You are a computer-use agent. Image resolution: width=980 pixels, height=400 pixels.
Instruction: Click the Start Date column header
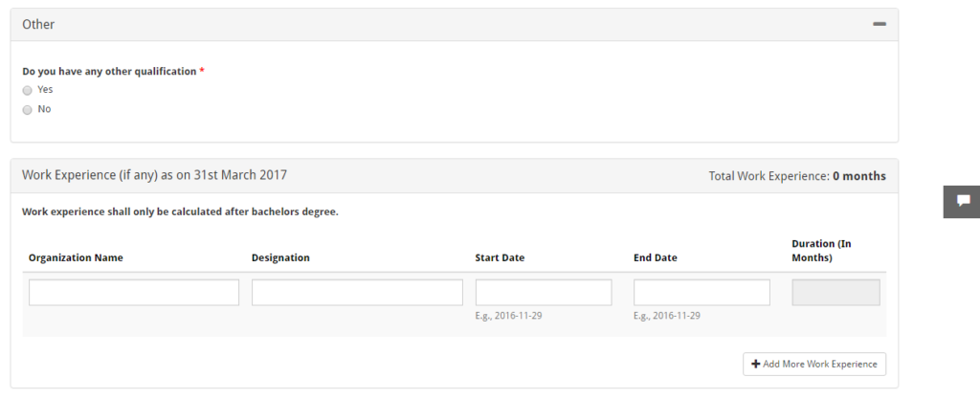pyautogui.click(x=500, y=257)
